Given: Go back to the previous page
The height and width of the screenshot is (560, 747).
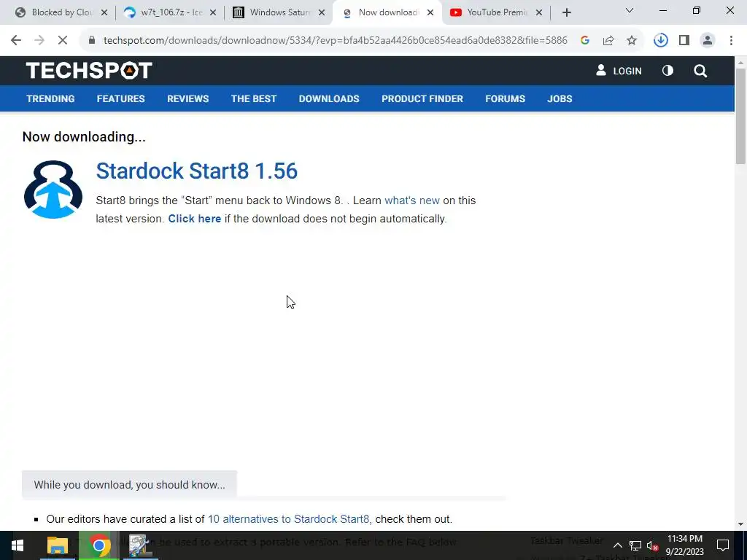Looking at the screenshot, I should (16, 41).
